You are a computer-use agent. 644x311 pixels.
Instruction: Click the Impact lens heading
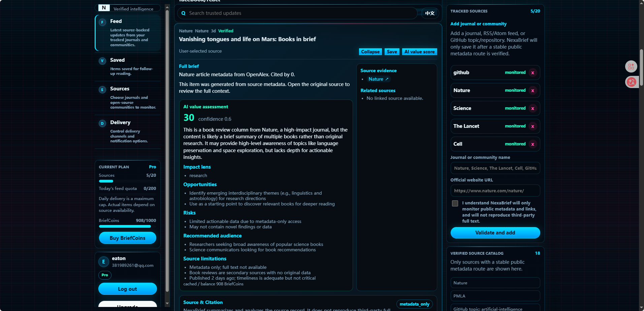(x=197, y=167)
